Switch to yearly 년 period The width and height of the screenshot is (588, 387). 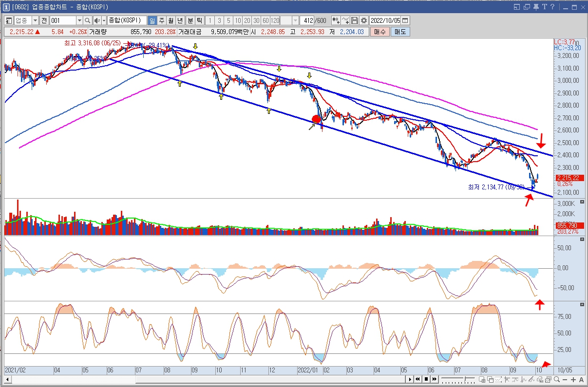point(179,20)
